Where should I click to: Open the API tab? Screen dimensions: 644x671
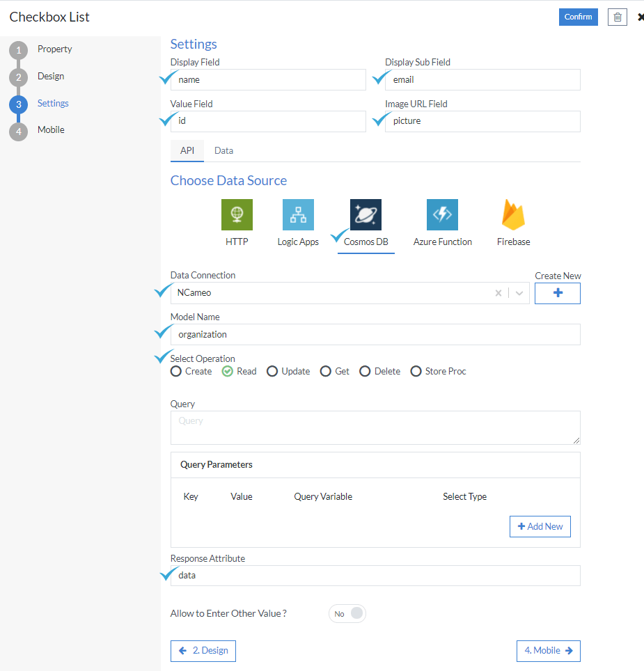tap(187, 150)
